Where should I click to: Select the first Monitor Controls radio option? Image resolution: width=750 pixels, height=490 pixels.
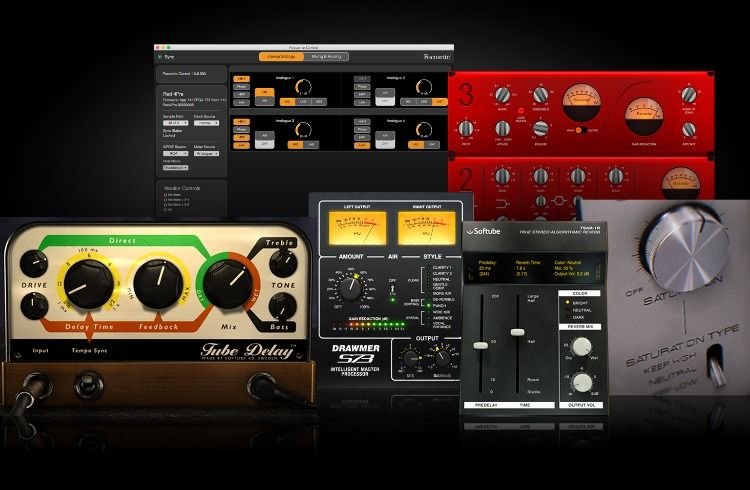click(x=165, y=195)
